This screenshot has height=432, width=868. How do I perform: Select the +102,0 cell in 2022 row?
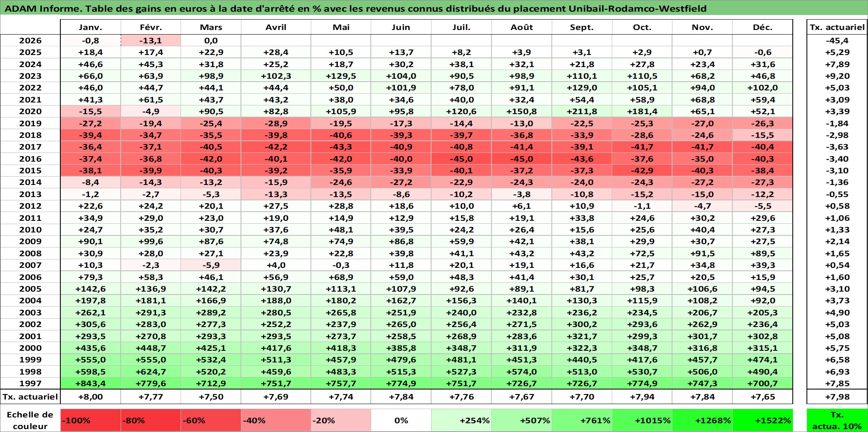pos(763,87)
